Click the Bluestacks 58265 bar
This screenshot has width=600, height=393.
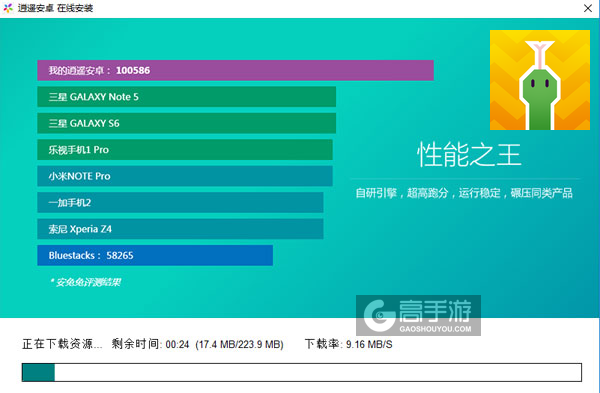tap(155, 255)
